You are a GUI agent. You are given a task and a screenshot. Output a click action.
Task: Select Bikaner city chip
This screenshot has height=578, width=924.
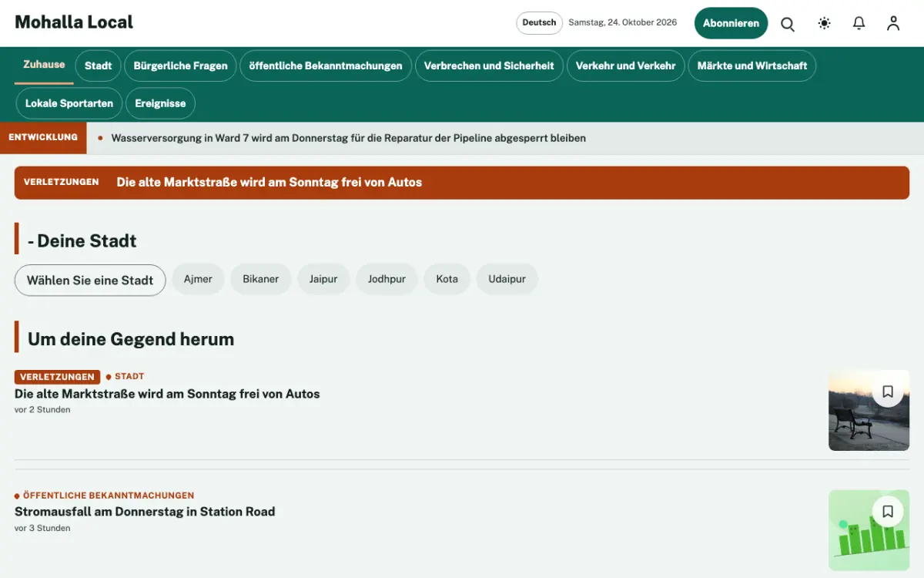point(261,279)
